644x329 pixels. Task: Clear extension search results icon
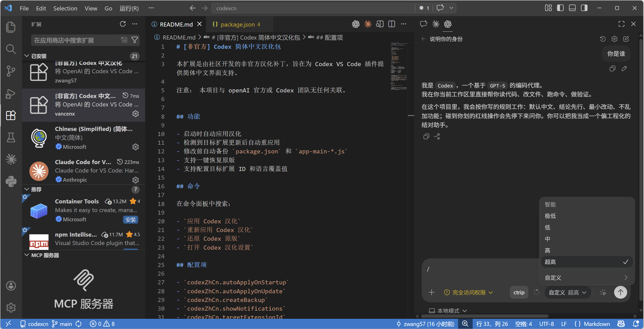point(124,40)
